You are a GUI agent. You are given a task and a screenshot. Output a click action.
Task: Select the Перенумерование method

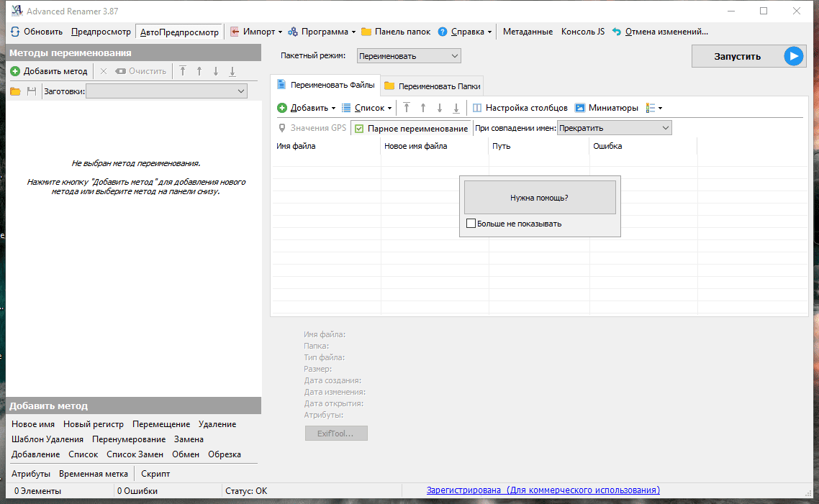(129, 439)
